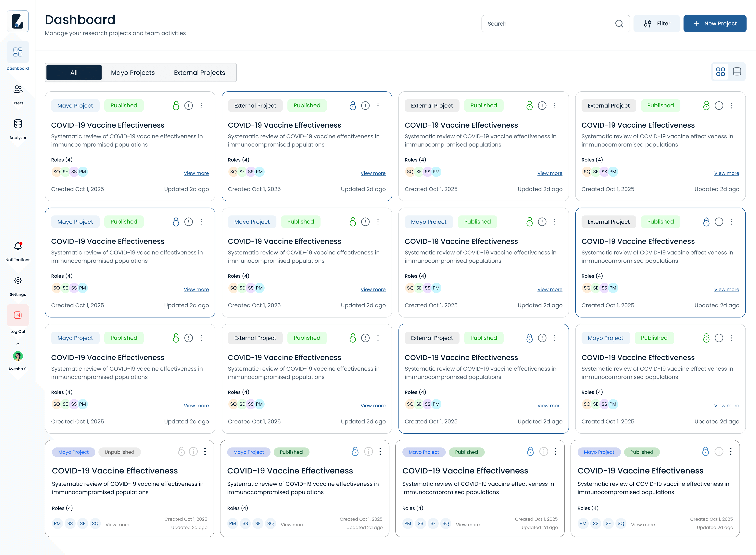Viewport: 756px width, 555px height.
Task: Click View more on Unpublished card
Action: (117, 524)
